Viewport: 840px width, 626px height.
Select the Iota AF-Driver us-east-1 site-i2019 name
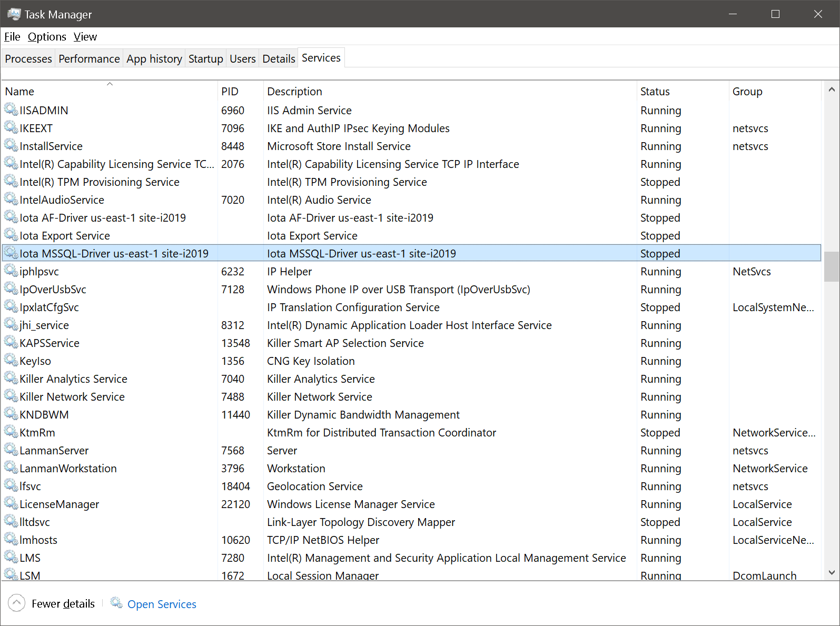pyautogui.click(x=103, y=217)
